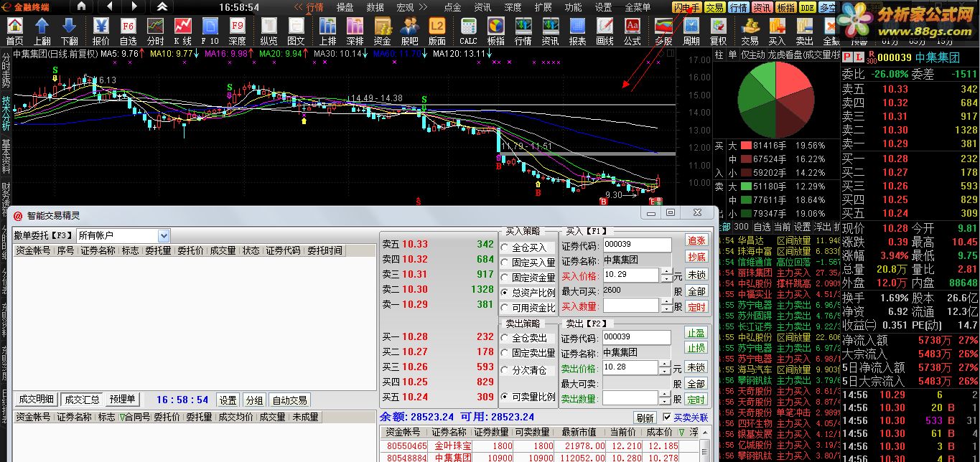
Task: Open the 资金 funds icon
Action: tap(382, 32)
